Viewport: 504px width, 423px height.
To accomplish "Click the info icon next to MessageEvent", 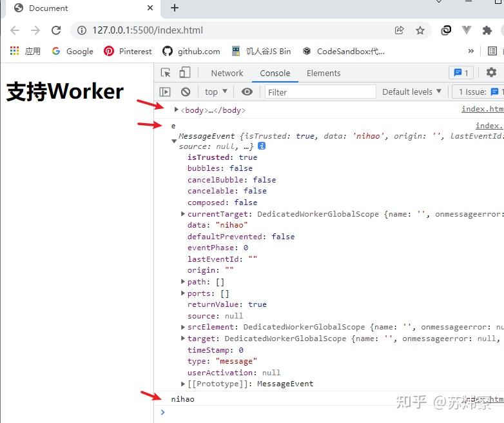I will [262, 146].
